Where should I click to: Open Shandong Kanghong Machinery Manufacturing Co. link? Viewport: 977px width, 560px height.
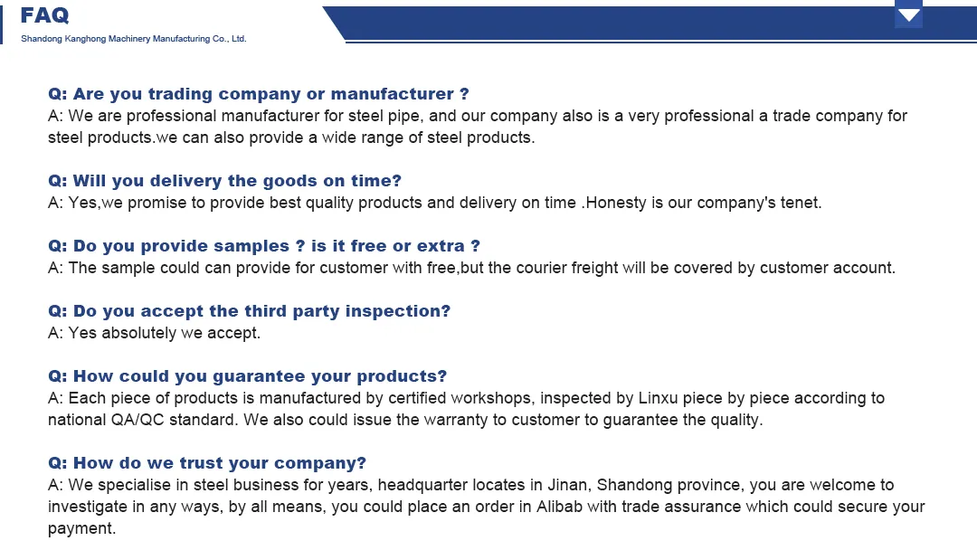click(x=133, y=39)
